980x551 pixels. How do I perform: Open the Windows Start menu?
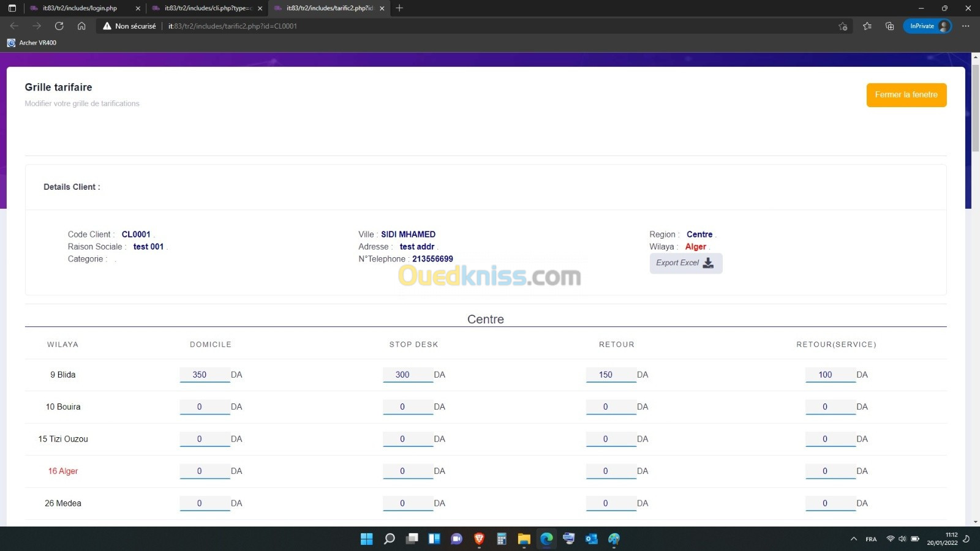coord(366,539)
